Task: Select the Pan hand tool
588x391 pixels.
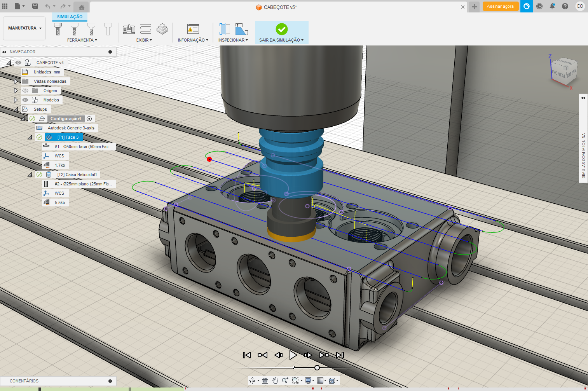Action: 275,381
